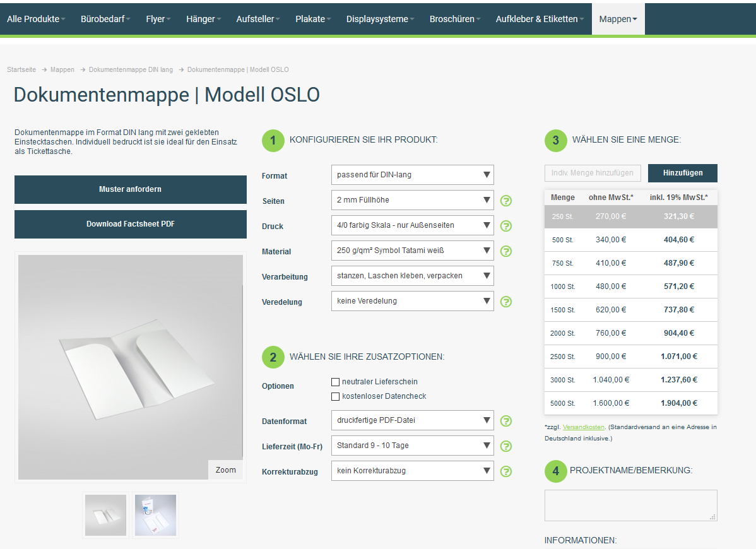The height and width of the screenshot is (549, 756).
Task: Open the Format dropdown
Action: 412,175
